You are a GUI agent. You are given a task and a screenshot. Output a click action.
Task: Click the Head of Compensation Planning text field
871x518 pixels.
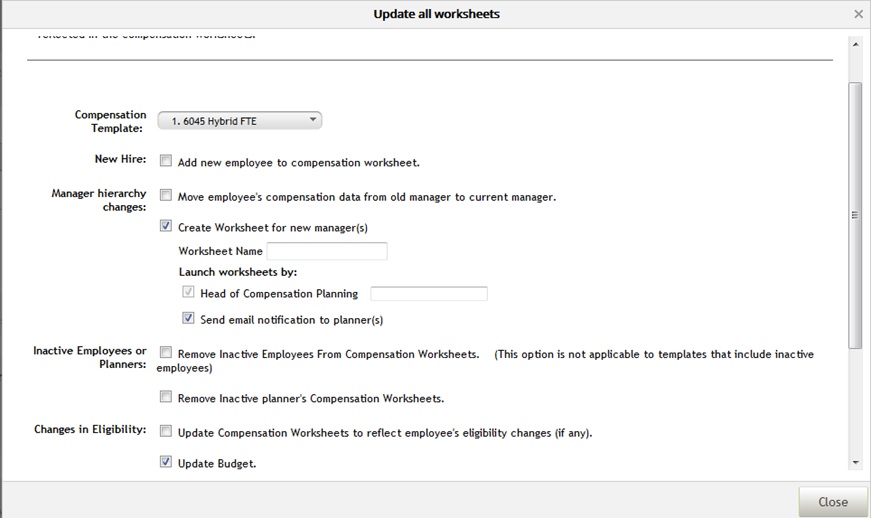coord(429,294)
